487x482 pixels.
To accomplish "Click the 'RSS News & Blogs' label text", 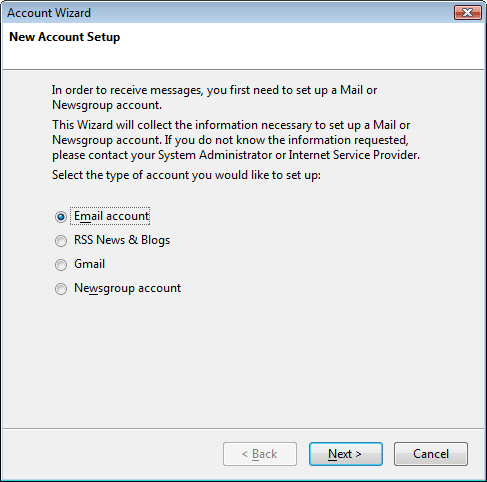I will point(122,240).
